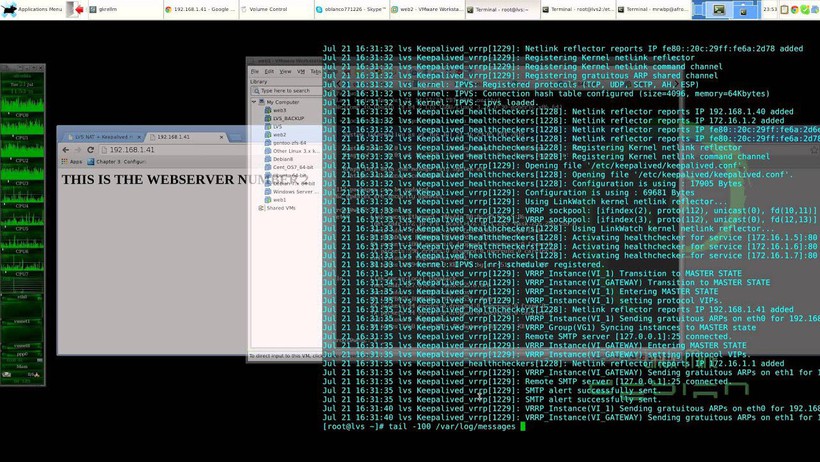Click the Chrome tray icon

(794, 9)
